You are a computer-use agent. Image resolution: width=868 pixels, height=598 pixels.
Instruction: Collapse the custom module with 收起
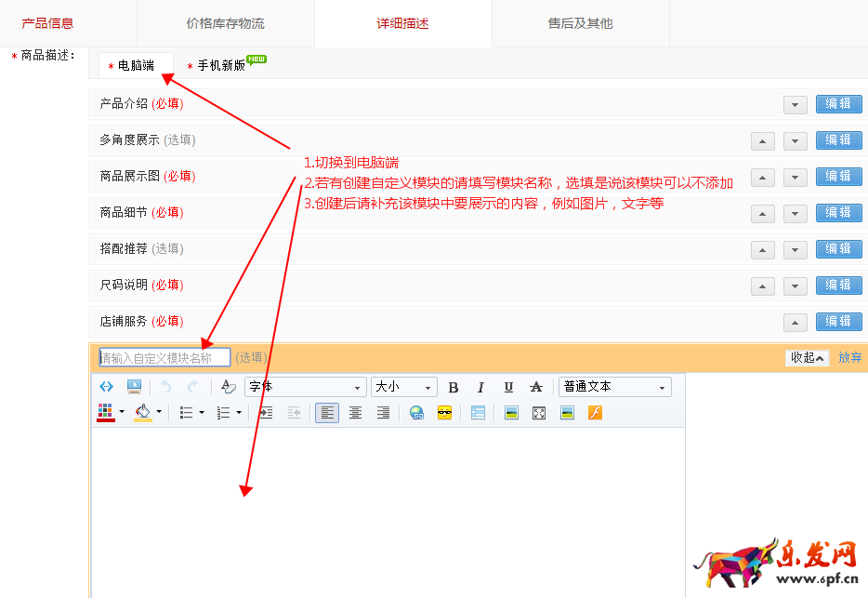coord(807,358)
